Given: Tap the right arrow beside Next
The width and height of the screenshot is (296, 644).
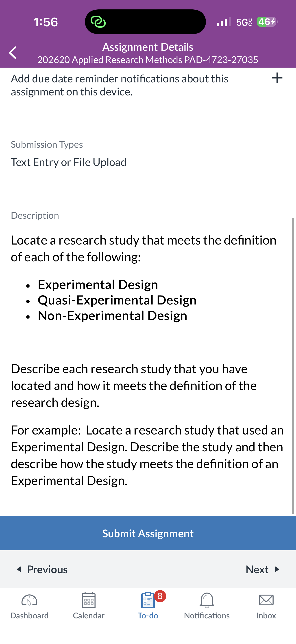Looking at the screenshot, I should (x=277, y=569).
